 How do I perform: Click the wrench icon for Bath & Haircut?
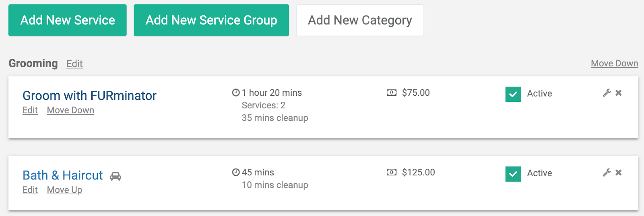tap(607, 173)
